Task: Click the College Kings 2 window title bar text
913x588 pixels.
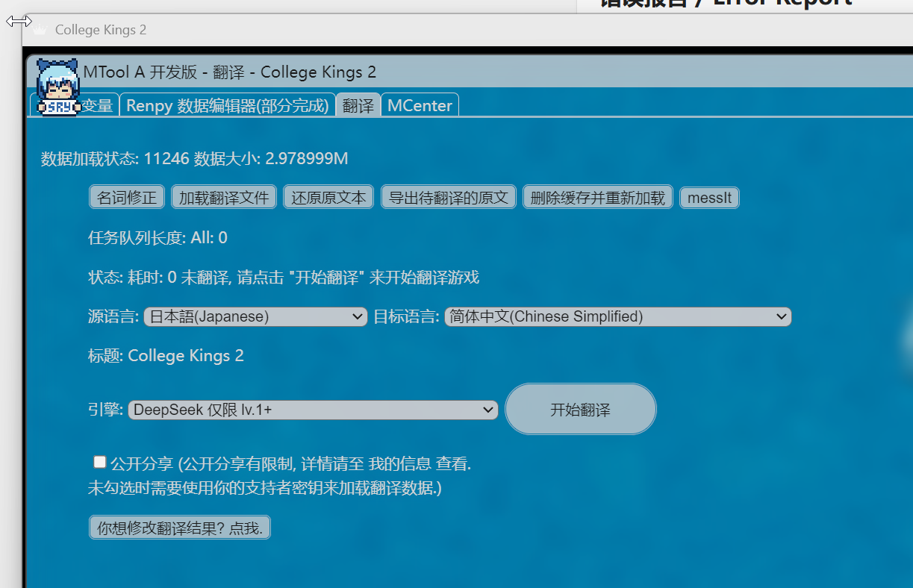Action: [101, 30]
